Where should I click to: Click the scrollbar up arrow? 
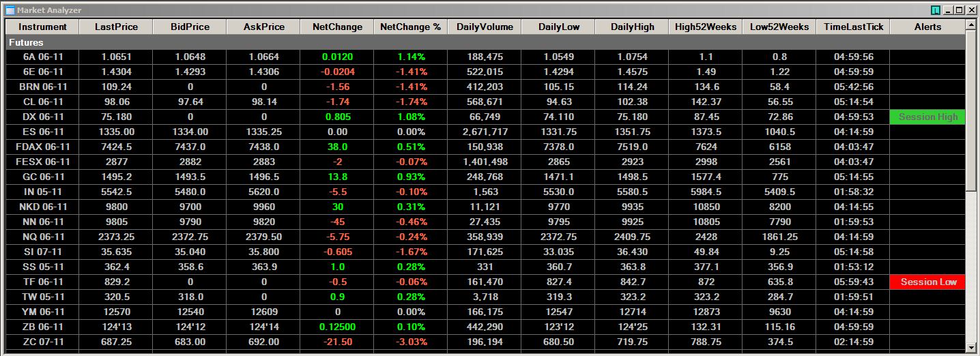970,25
